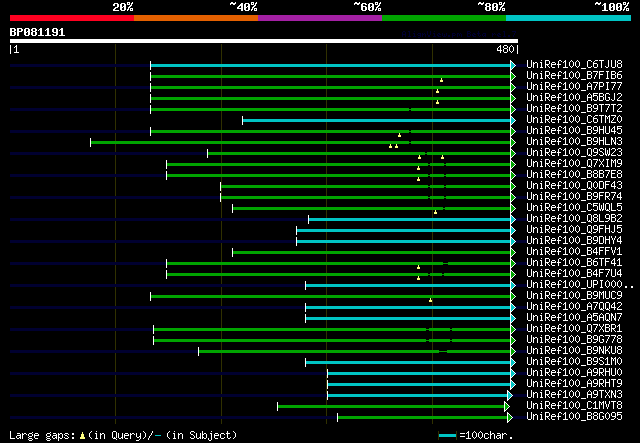Click the '=100char.' legend text

[x=486, y=435]
